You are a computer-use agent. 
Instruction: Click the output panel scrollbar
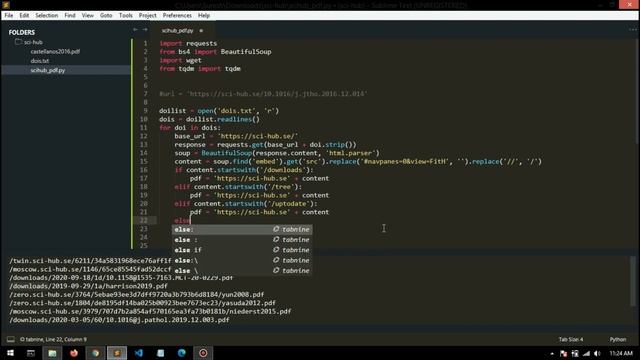(633, 281)
